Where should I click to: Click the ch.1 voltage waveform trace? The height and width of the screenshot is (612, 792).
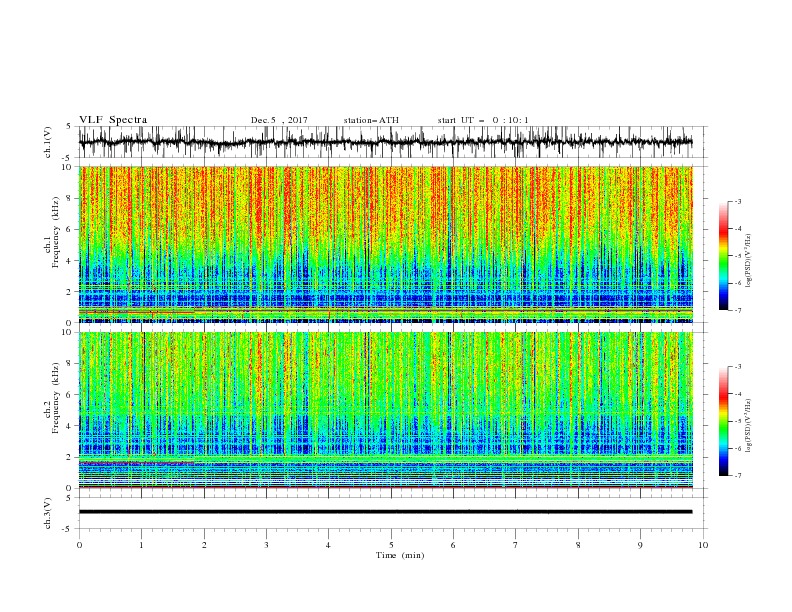385,142
